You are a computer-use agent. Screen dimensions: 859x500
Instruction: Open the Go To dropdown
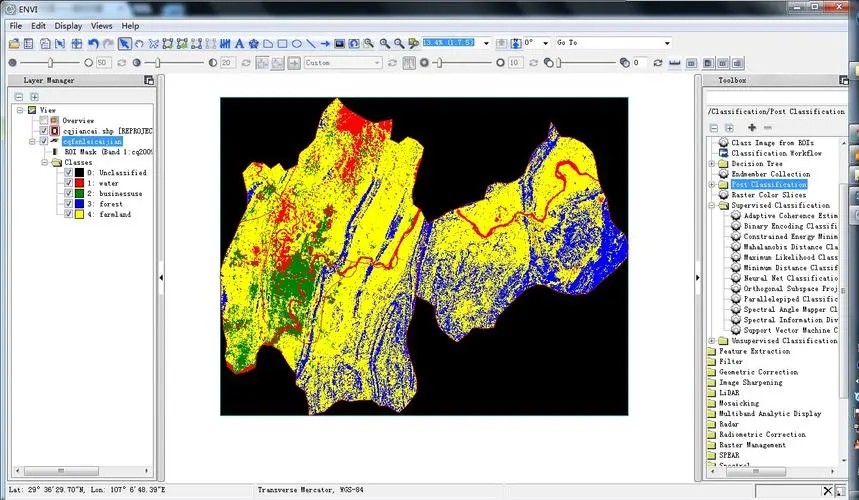click(x=667, y=43)
